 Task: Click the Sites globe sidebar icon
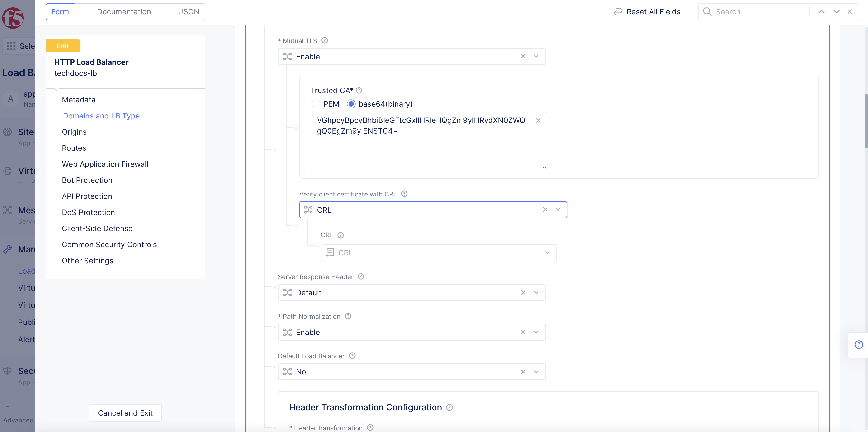pos(7,132)
